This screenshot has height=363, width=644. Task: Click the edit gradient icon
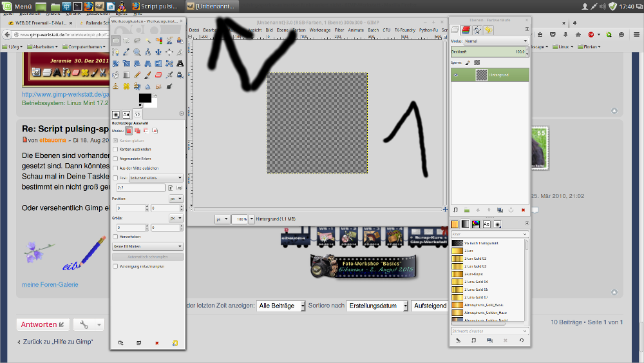coord(458,340)
